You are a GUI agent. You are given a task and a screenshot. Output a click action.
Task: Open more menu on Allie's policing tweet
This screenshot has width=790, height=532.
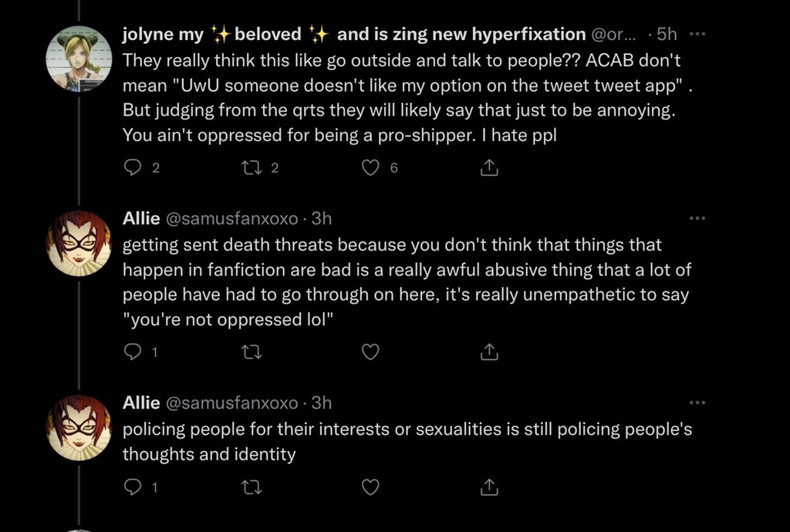697,402
